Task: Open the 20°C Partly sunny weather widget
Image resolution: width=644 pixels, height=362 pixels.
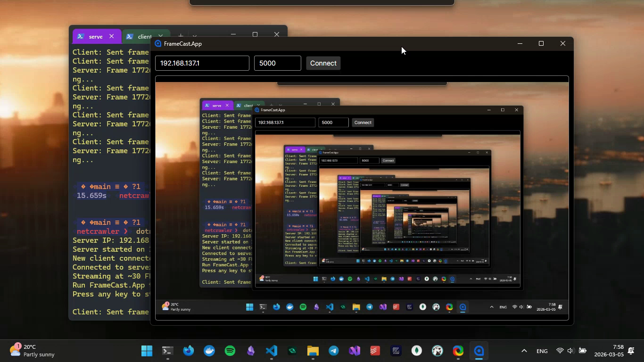Action: click(32, 351)
